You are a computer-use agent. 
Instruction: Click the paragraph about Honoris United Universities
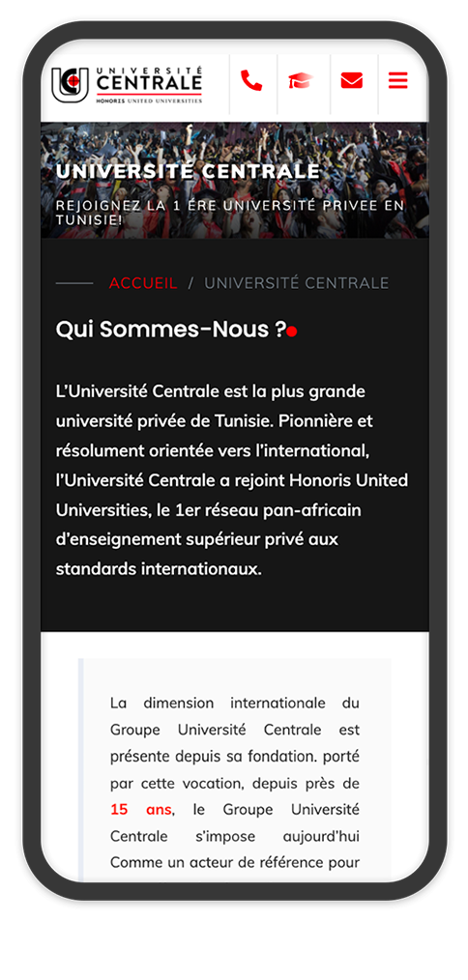click(x=232, y=480)
